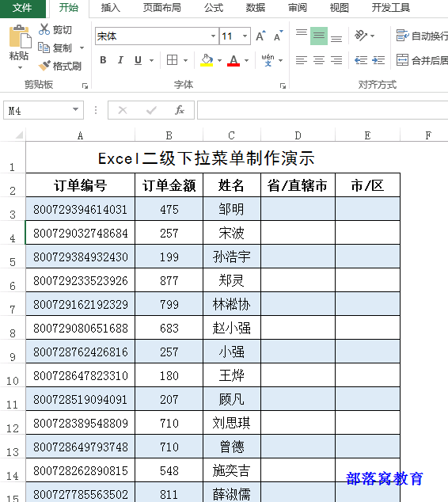Open font size dropdown showing 11
The image size is (448, 502).
(x=245, y=36)
